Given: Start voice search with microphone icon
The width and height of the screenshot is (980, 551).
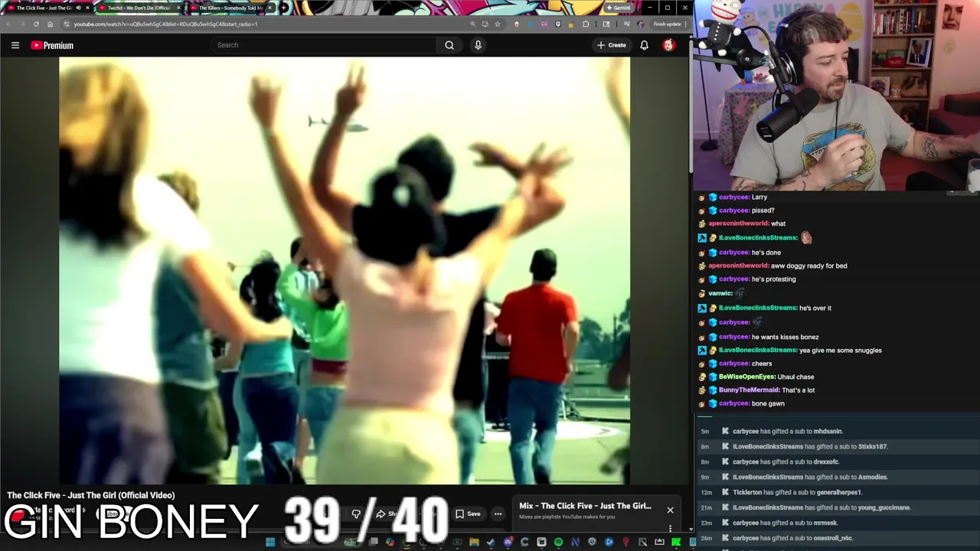Looking at the screenshot, I should (478, 45).
